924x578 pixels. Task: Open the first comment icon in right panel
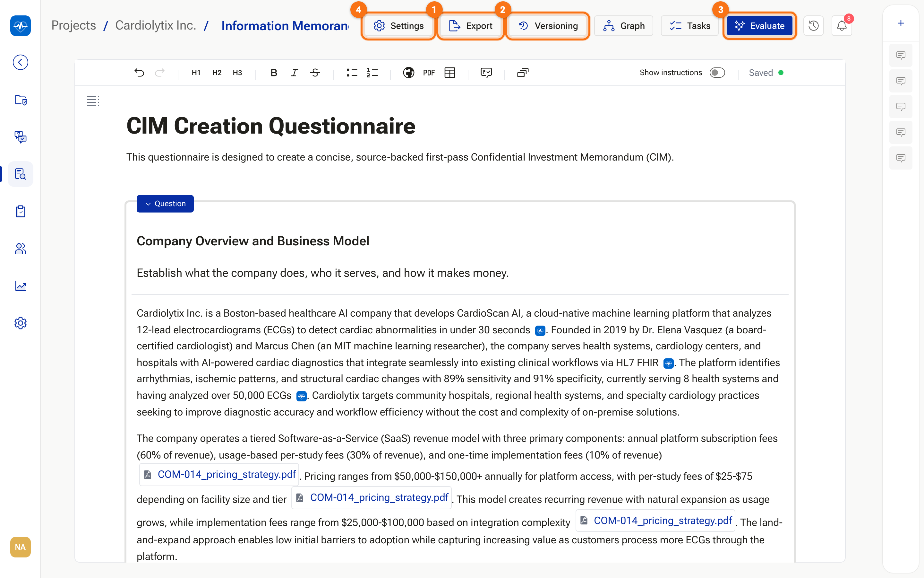click(x=901, y=56)
